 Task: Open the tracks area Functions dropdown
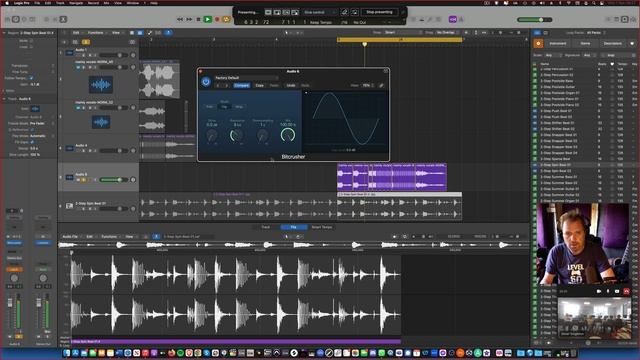coord(97,33)
